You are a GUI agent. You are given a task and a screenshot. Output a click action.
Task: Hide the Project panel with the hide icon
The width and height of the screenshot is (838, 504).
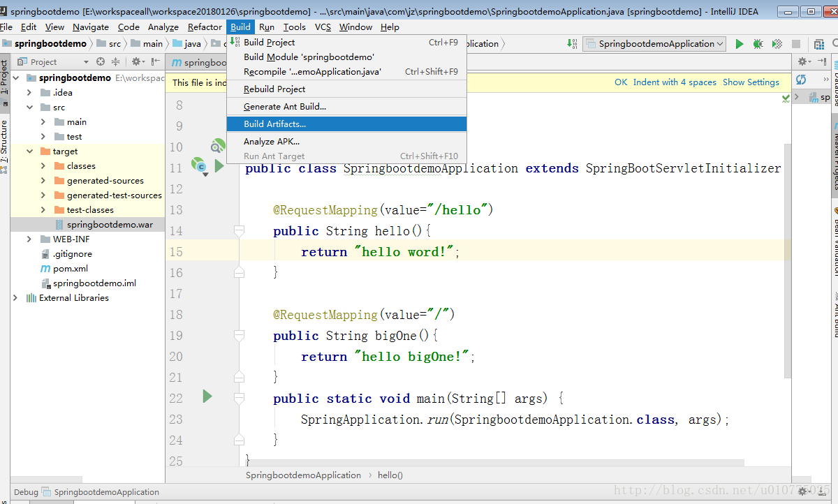tap(154, 62)
